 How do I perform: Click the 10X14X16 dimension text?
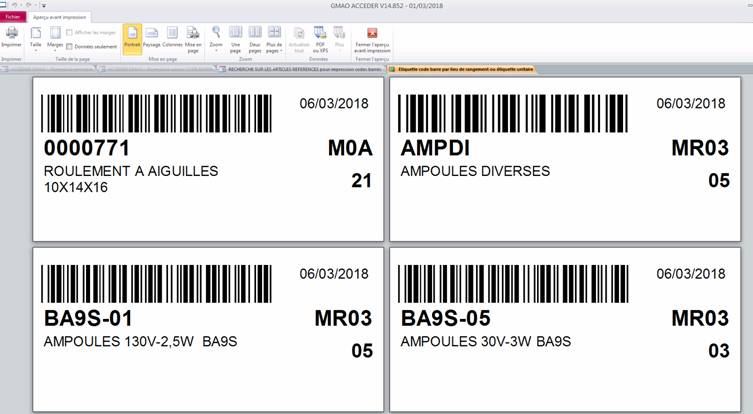tap(76, 187)
